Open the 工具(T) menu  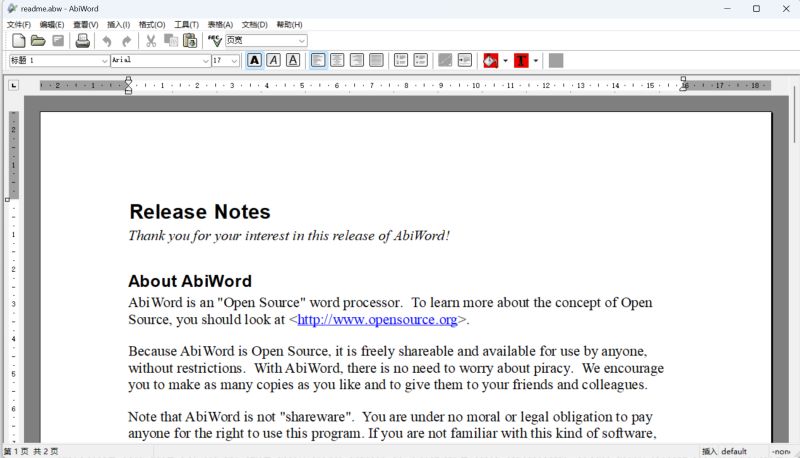[x=186, y=24]
